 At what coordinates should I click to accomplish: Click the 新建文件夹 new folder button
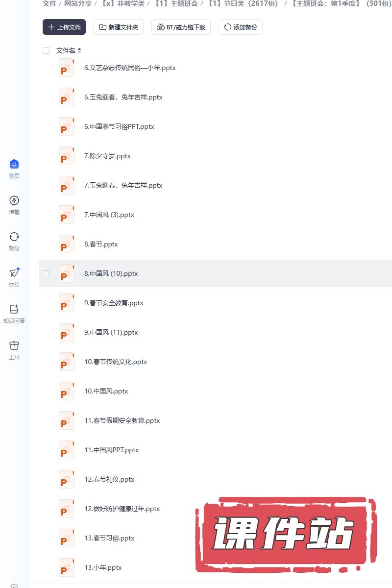119,27
